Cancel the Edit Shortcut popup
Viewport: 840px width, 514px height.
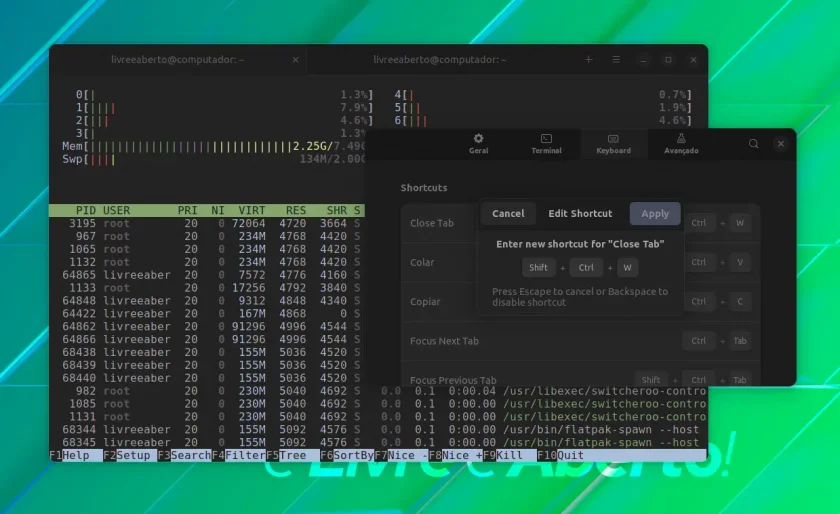(x=508, y=213)
